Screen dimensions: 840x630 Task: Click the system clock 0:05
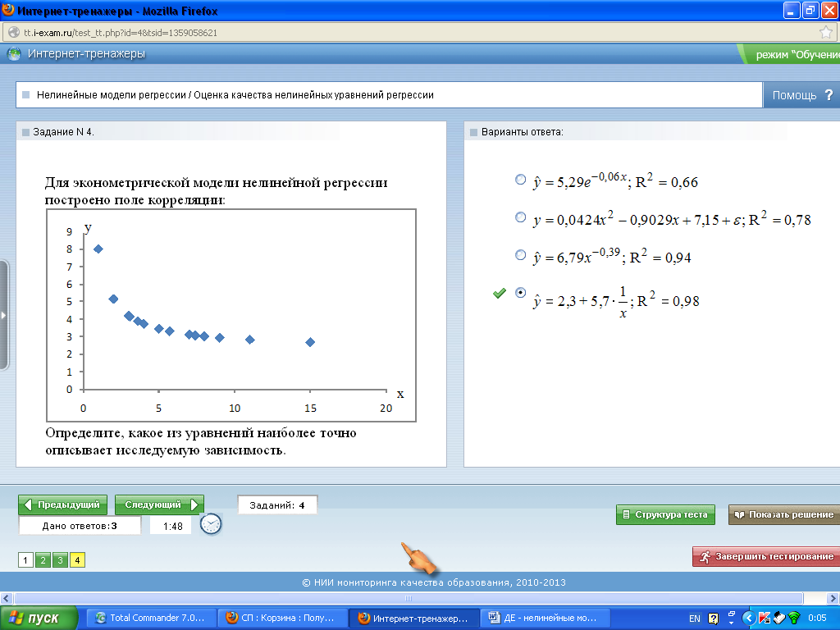coord(817,619)
